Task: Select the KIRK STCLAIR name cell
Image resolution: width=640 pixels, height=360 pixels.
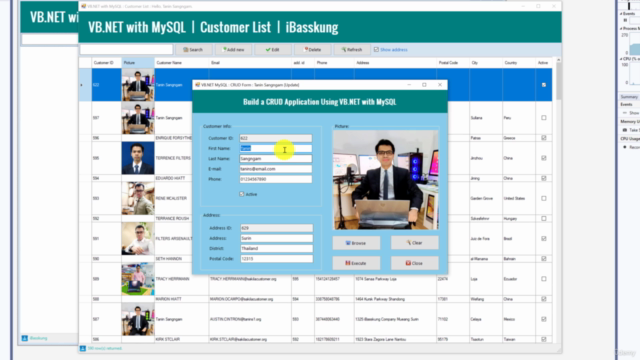Action: click(x=182, y=339)
